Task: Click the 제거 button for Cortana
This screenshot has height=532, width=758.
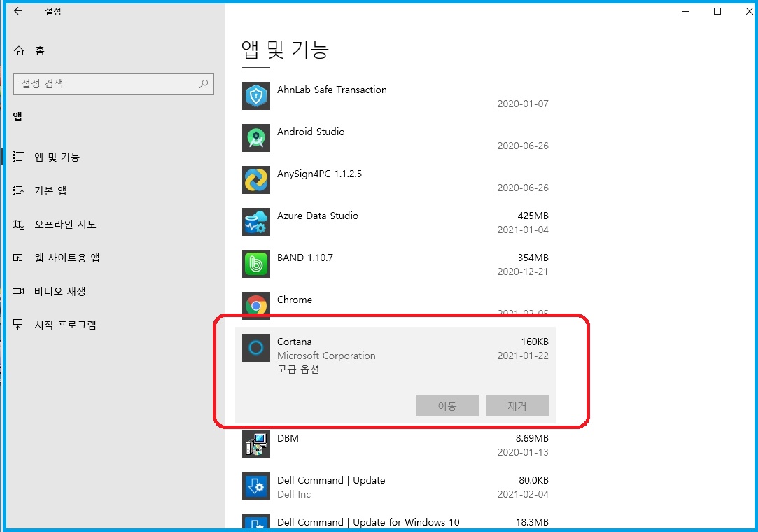Action: pyautogui.click(x=517, y=405)
